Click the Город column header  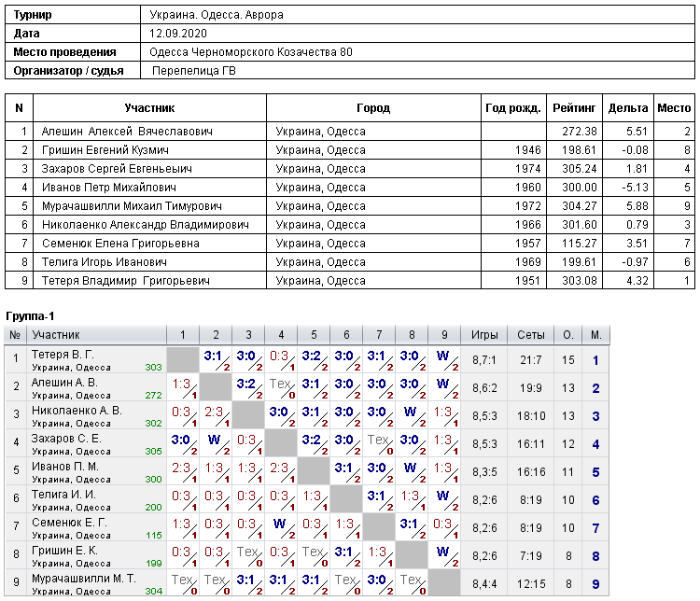[x=373, y=108]
